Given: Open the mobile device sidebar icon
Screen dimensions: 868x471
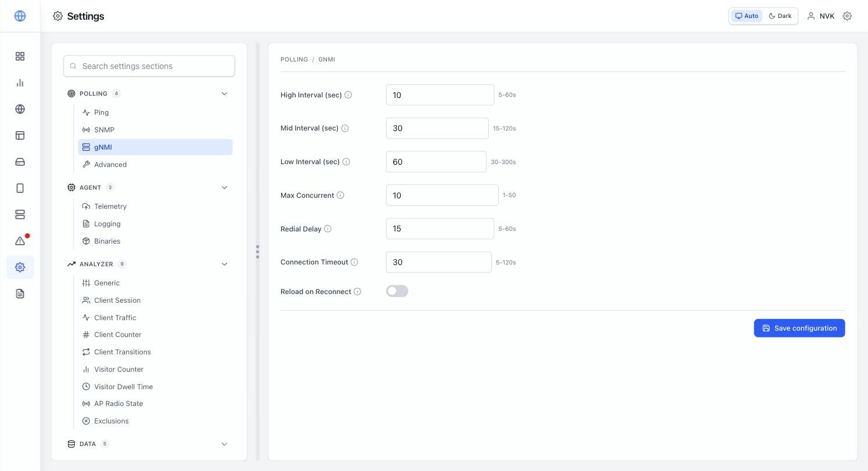Looking at the screenshot, I should (x=20, y=188).
